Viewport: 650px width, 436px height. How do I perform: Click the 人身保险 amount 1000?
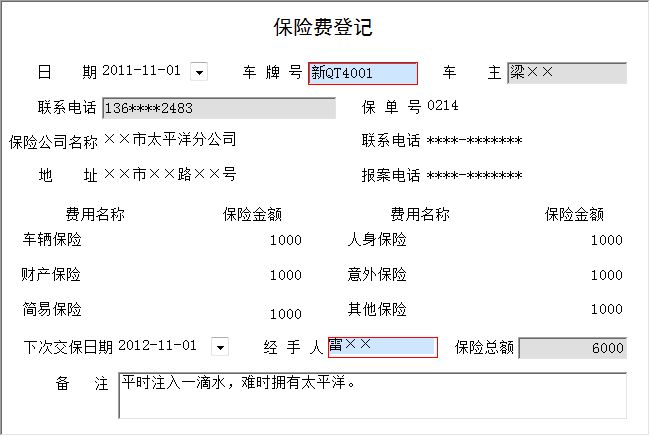[x=605, y=241]
